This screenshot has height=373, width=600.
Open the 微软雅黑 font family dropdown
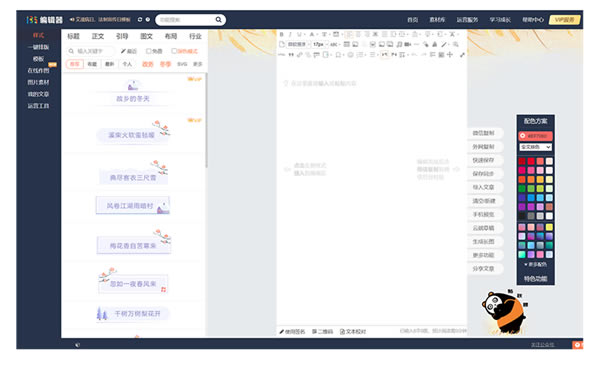pos(298,44)
